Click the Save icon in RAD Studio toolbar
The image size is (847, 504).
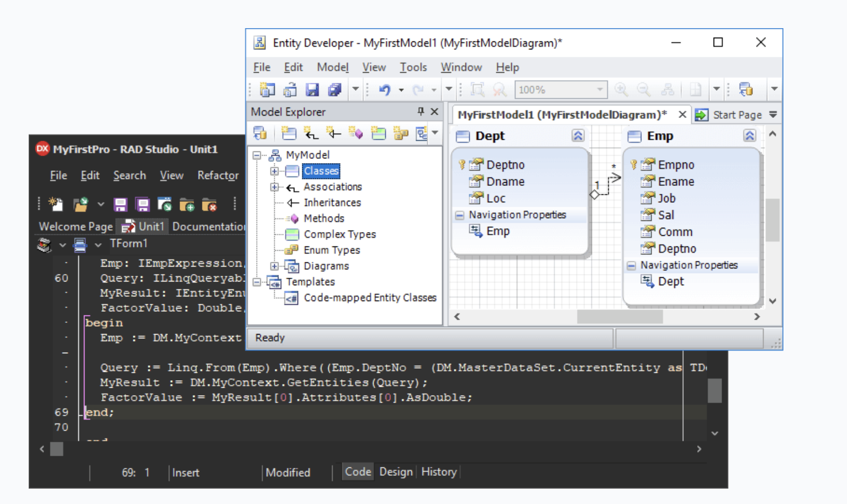(x=121, y=204)
